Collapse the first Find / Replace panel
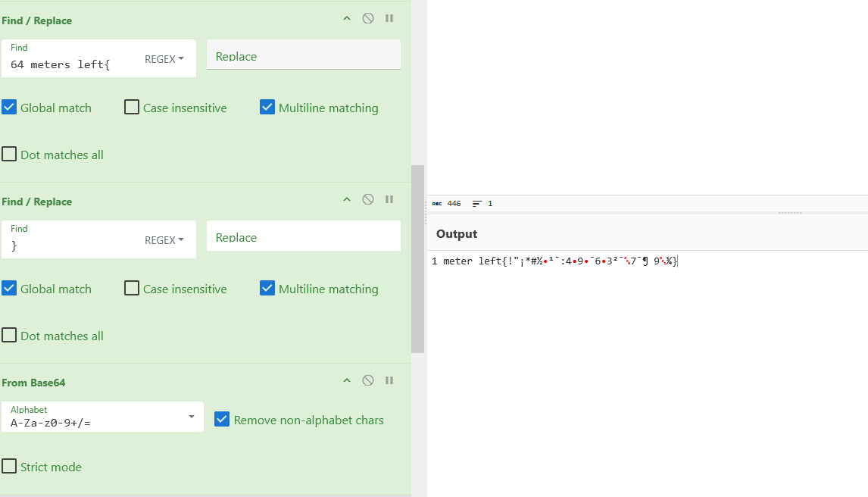 tap(347, 18)
